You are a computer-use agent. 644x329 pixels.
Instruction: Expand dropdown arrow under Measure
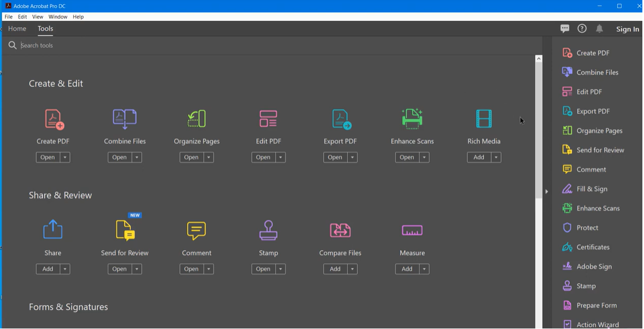click(424, 269)
